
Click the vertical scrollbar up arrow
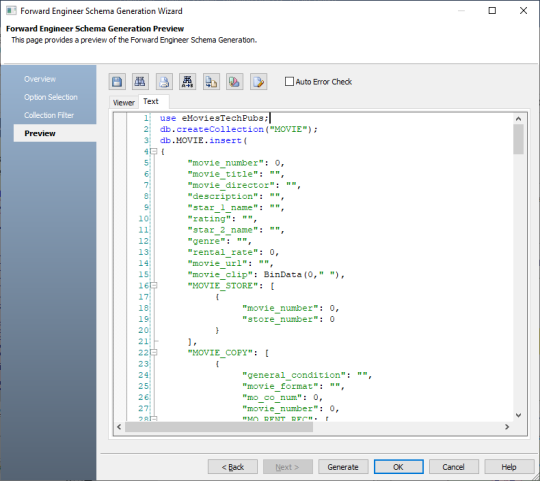coord(518,119)
